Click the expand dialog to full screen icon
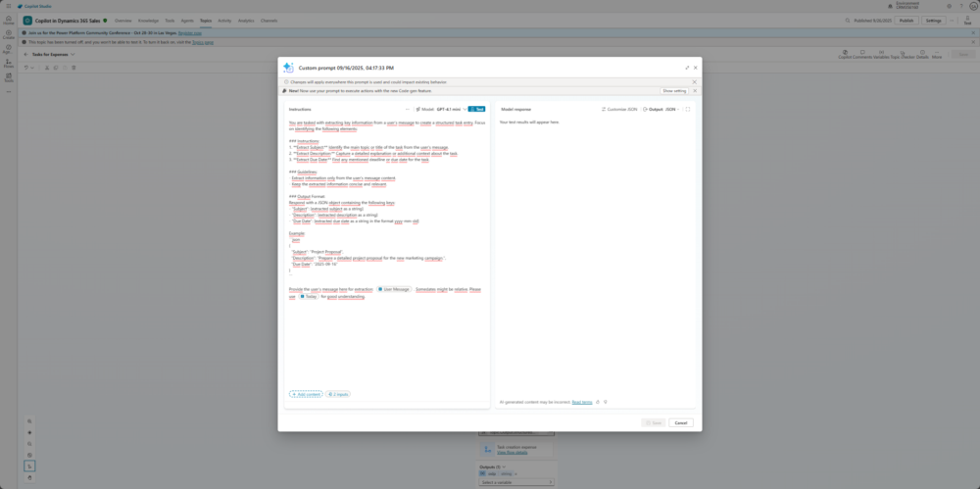Image resolution: width=980 pixels, height=489 pixels. (x=686, y=68)
